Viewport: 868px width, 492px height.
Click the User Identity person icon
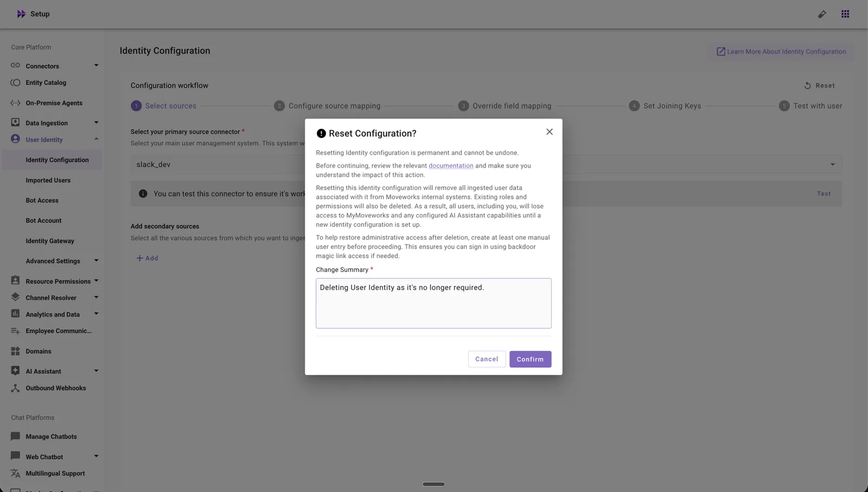click(15, 139)
